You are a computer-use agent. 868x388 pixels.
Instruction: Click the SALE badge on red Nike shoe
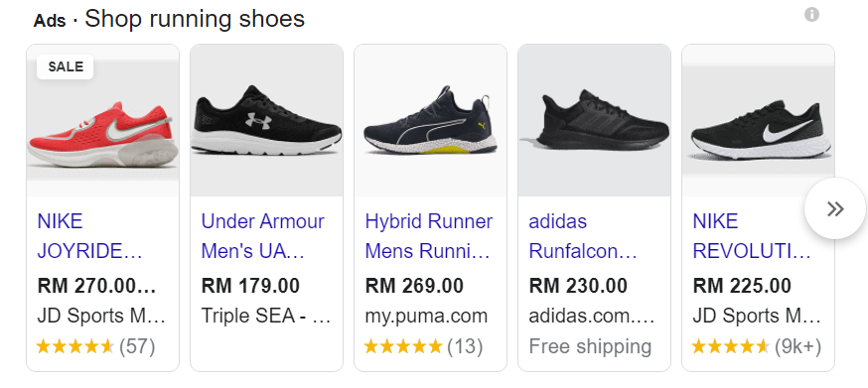click(66, 66)
